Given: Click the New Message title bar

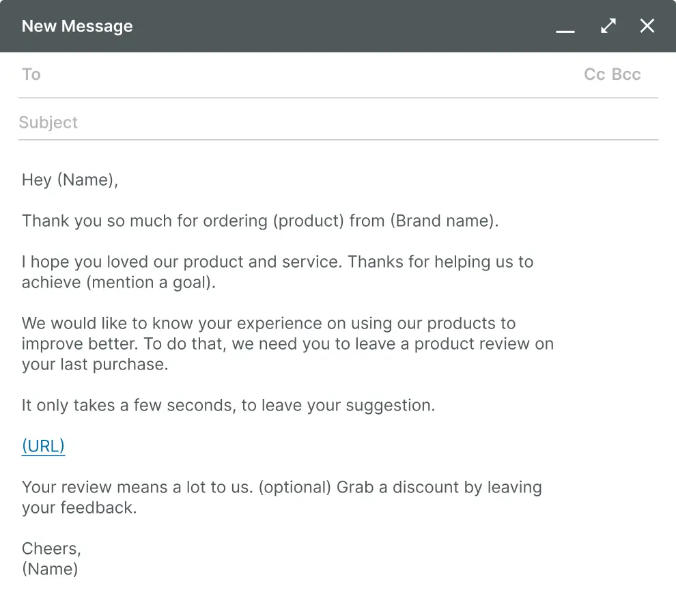Looking at the screenshot, I should pos(77,26).
